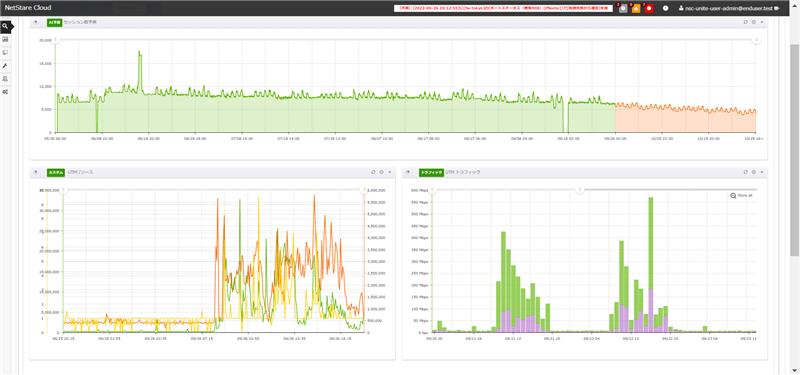Expand dropdown arrow of session forecast panel
Viewport: 800px width, 375px height.
[x=762, y=22]
